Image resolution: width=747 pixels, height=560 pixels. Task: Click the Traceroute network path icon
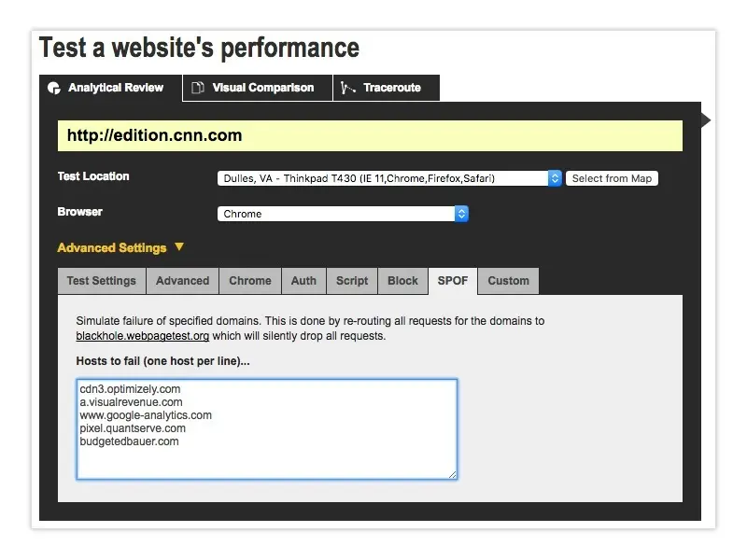point(346,88)
